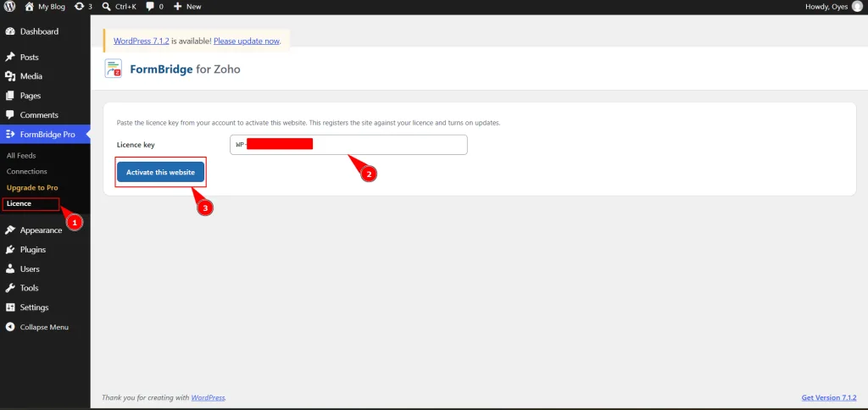Click the Tools wrench icon

[x=10, y=288]
